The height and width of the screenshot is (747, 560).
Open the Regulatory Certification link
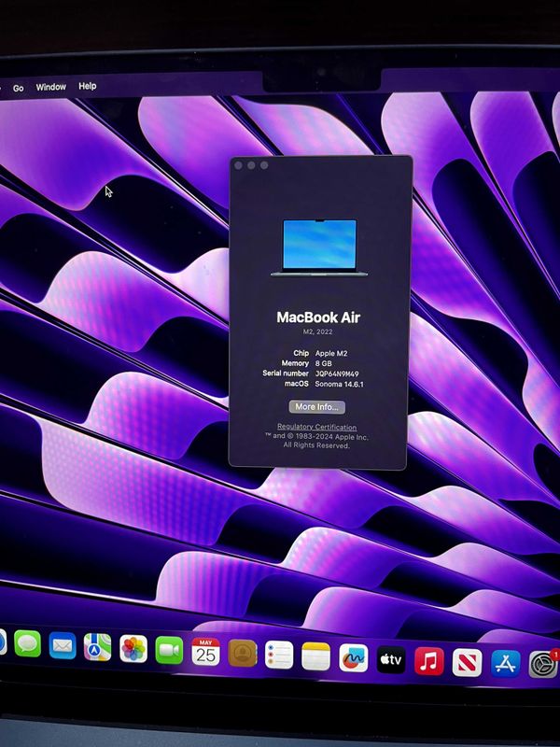tap(316, 427)
